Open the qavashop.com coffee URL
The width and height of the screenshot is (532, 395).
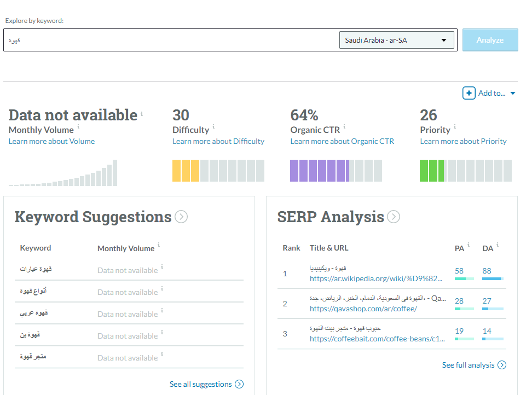[x=363, y=309]
